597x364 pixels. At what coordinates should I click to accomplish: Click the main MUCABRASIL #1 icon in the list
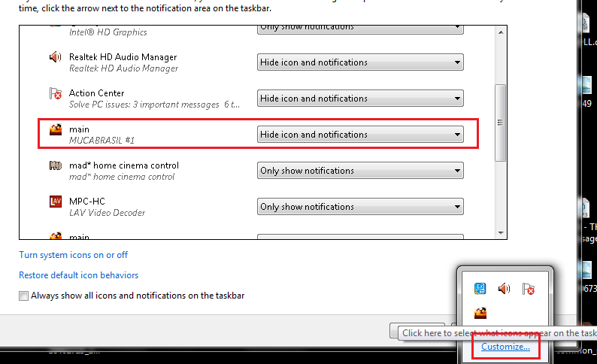(55, 129)
